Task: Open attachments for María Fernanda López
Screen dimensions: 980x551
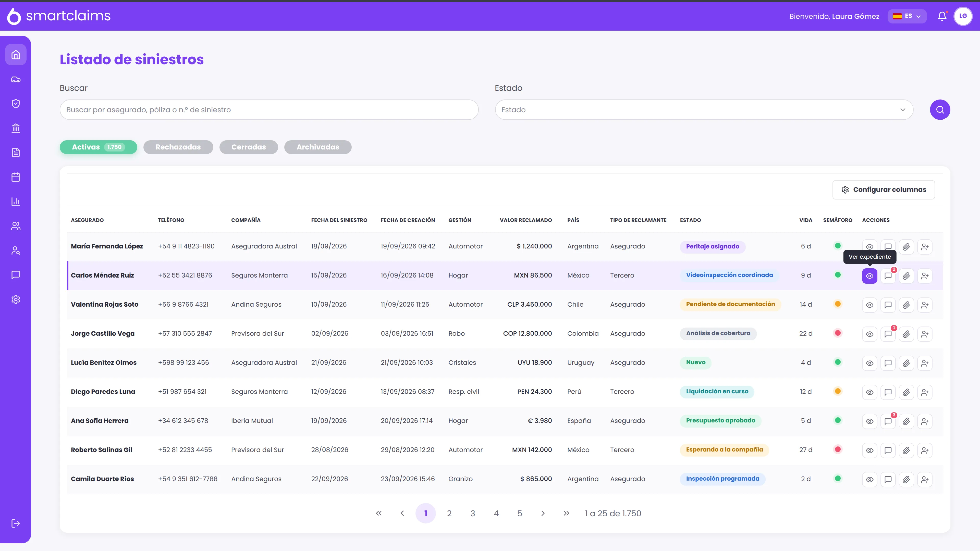Action: point(906,247)
